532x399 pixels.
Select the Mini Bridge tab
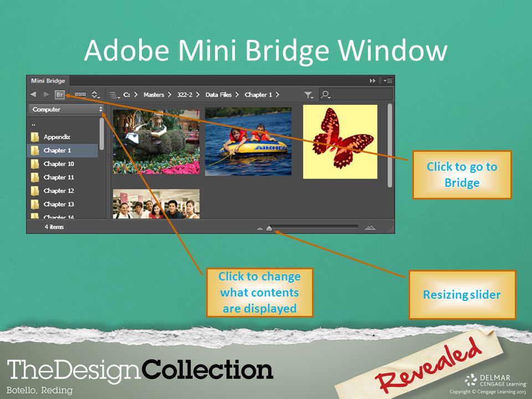(x=48, y=81)
